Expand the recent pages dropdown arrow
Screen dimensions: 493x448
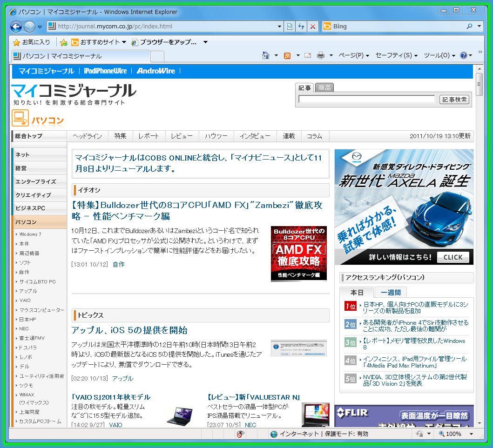click(x=40, y=27)
